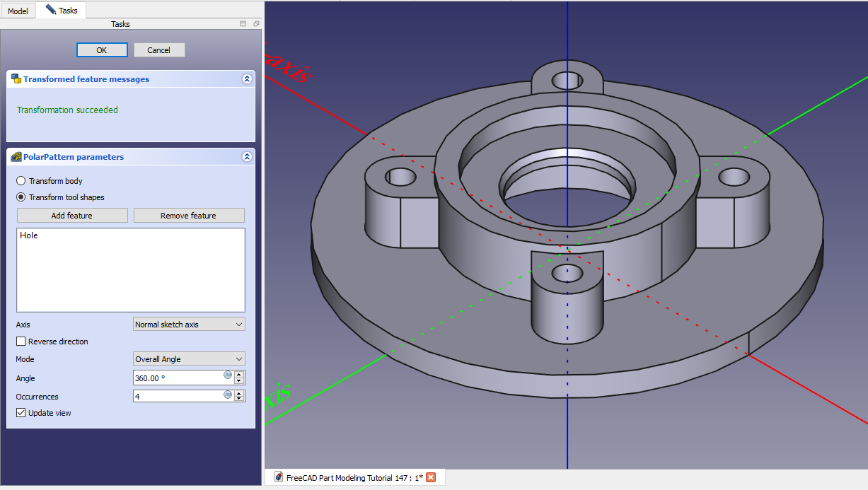This screenshot has width=868, height=490.
Task: Open the Occurrences formula expression icon
Action: 228,395
